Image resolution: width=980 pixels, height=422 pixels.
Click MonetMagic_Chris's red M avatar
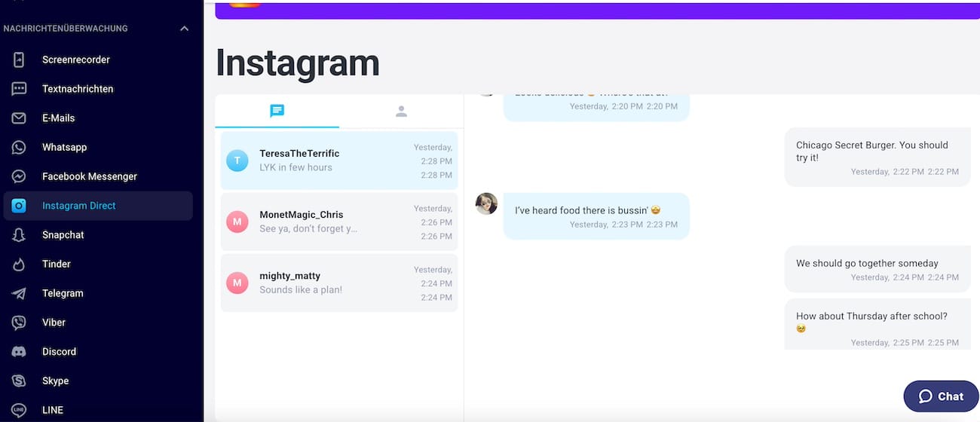pos(237,222)
